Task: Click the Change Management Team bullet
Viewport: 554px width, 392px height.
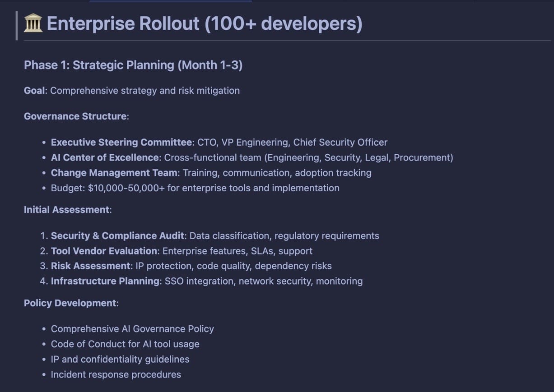Action: tap(211, 173)
